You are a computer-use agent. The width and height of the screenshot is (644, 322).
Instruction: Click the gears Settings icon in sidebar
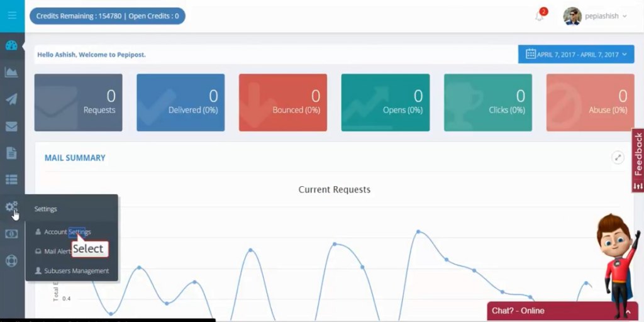tap(11, 206)
